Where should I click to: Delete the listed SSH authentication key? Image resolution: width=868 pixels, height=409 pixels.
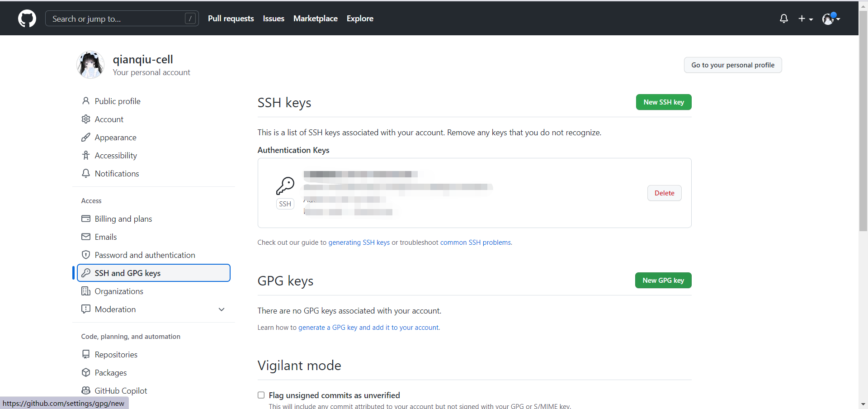tap(664, 193)
